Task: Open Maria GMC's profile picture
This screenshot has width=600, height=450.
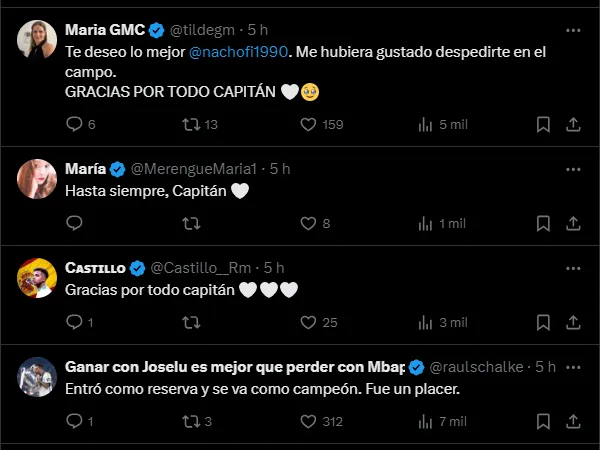Action: [36, 40]
